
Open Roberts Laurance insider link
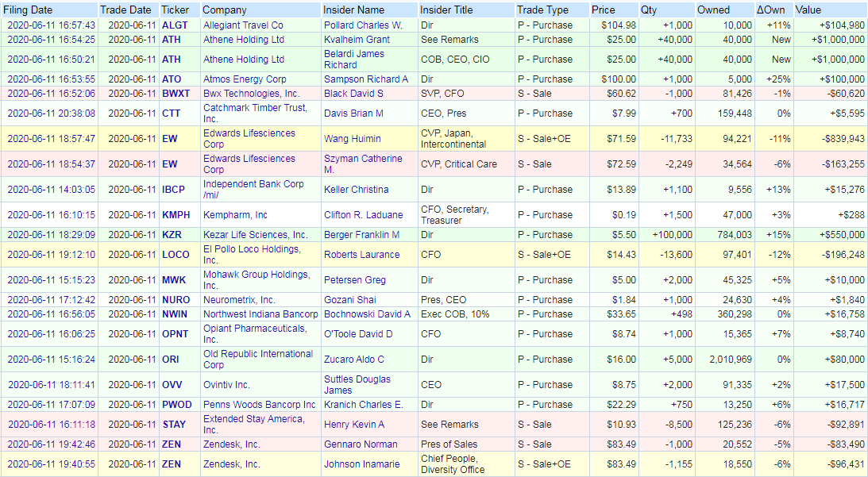click(x=361, y=255)
